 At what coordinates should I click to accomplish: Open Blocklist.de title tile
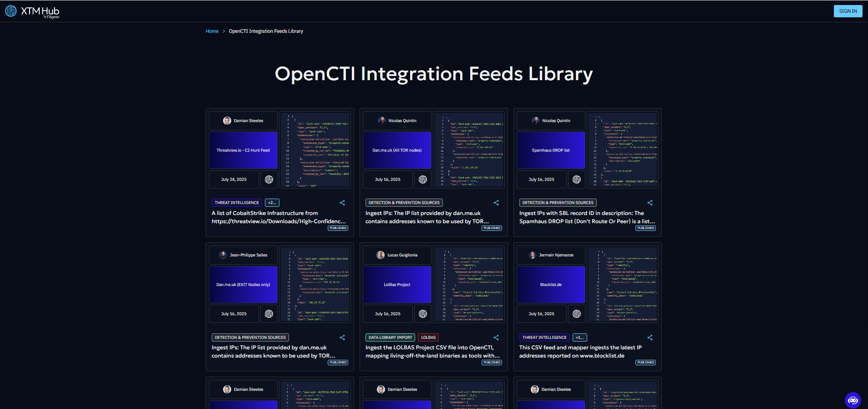click(x=551, y=285)
